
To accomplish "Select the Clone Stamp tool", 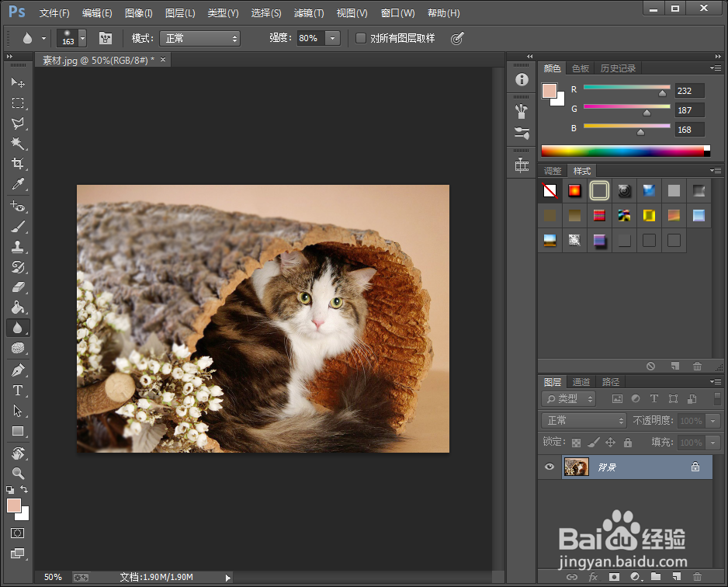I will pyautogui.click(x=18, y=247).
